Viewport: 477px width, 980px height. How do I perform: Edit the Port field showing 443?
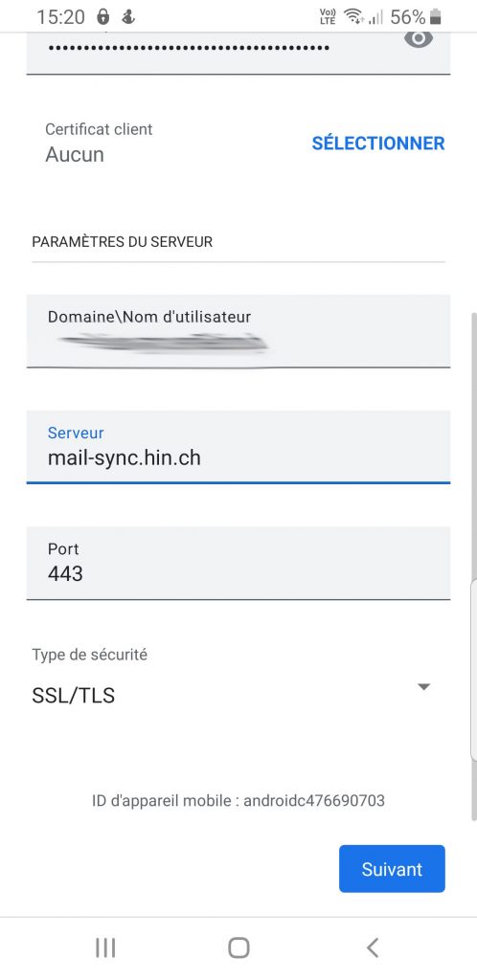pyautogui.click(x=238, y=563)
